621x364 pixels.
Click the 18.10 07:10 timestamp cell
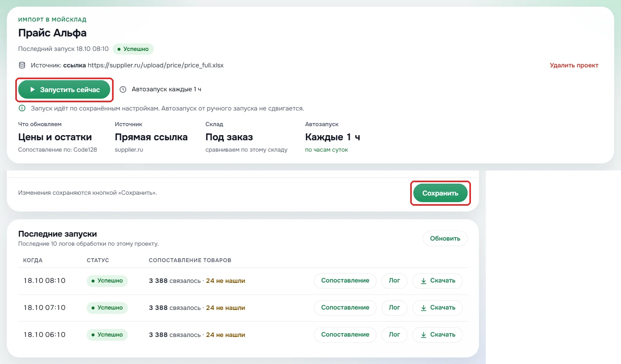(45, 308)
